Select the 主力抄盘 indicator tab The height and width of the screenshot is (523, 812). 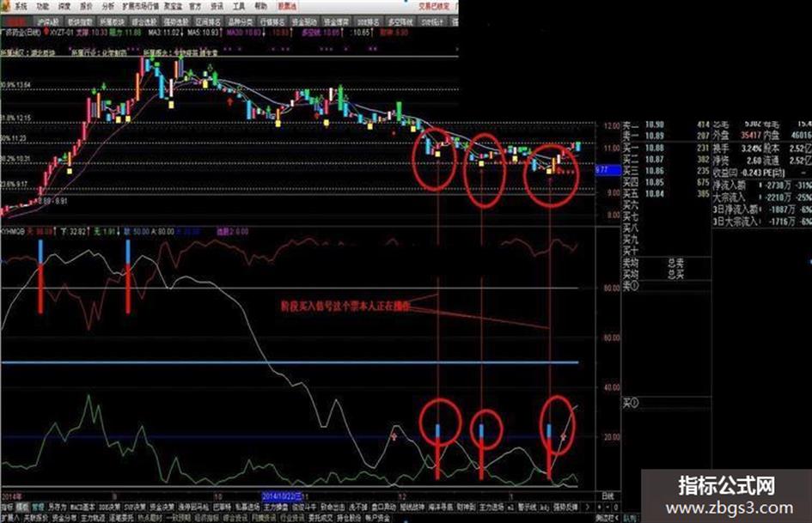(276, 508)
